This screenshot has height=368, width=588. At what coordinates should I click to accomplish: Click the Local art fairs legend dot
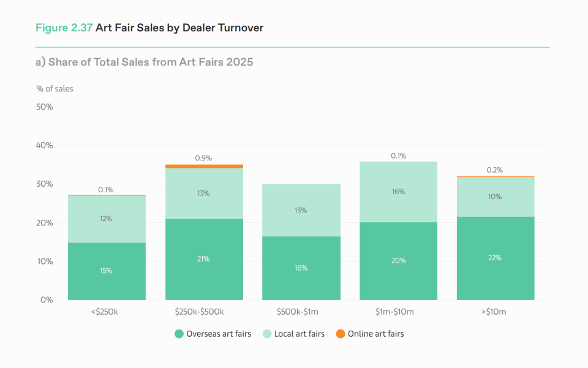point(267,334)
